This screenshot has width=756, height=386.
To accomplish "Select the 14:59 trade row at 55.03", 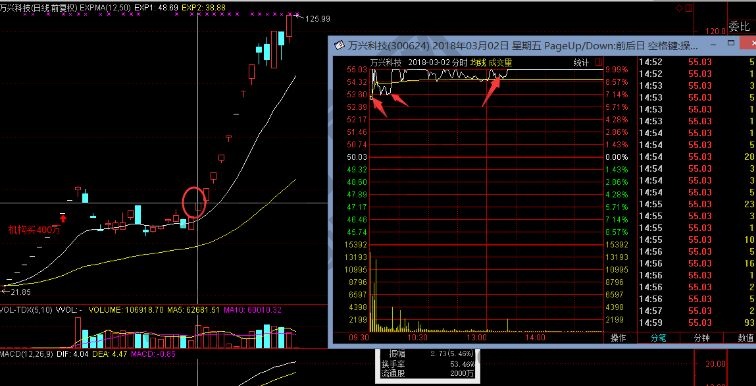I will (x=697, y=322).
